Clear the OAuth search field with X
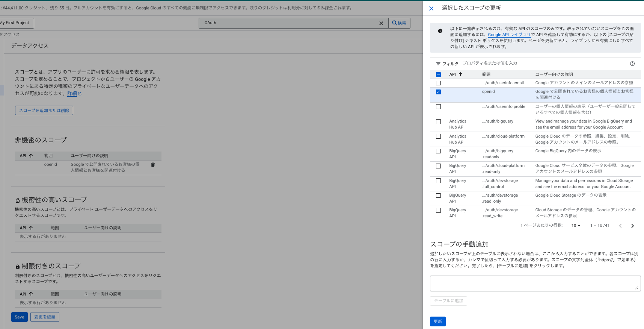This screenshot has height=329, width=644. point(381,23)
